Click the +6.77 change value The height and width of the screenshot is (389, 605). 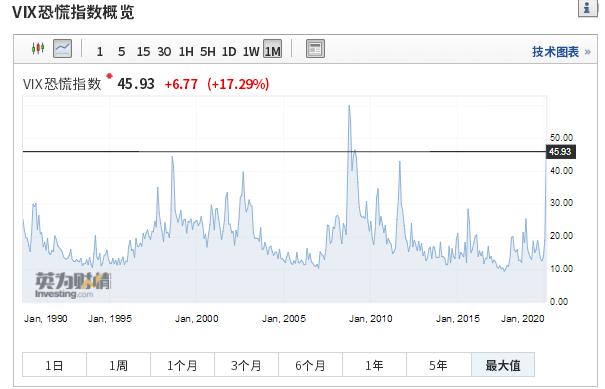point(181,84)
